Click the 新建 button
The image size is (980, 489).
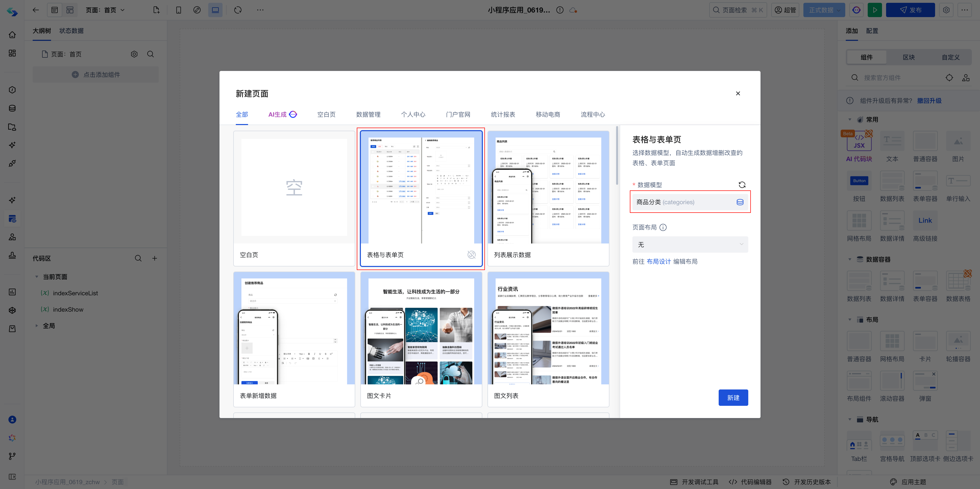pos(733,398)
